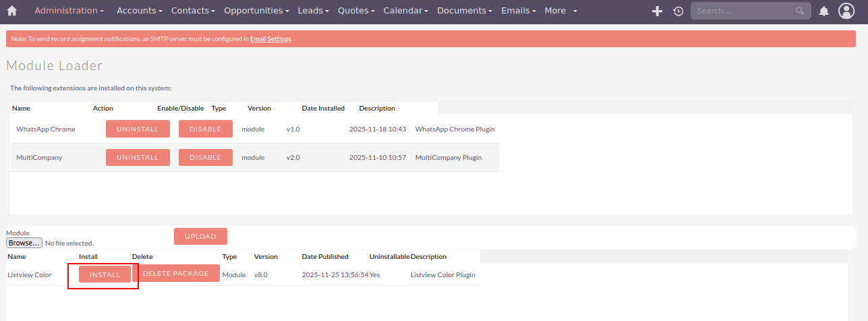868x321 pixels.
Task: Open the Calendar menu
Action: point(405,11)
